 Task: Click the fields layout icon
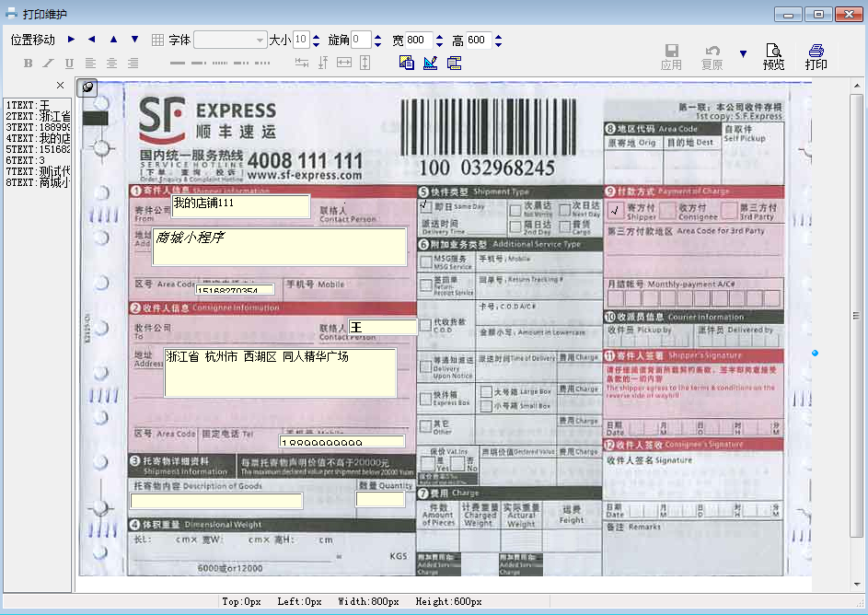455,64
